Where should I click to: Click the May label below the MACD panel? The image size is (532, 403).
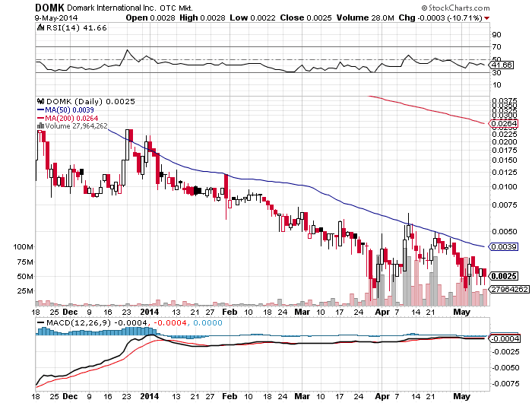(461, 396)
